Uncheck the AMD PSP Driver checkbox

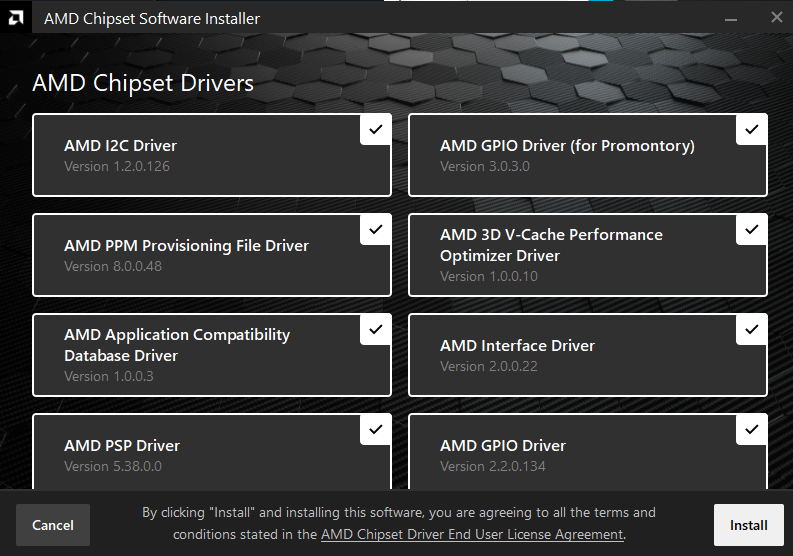coord(376,430)
